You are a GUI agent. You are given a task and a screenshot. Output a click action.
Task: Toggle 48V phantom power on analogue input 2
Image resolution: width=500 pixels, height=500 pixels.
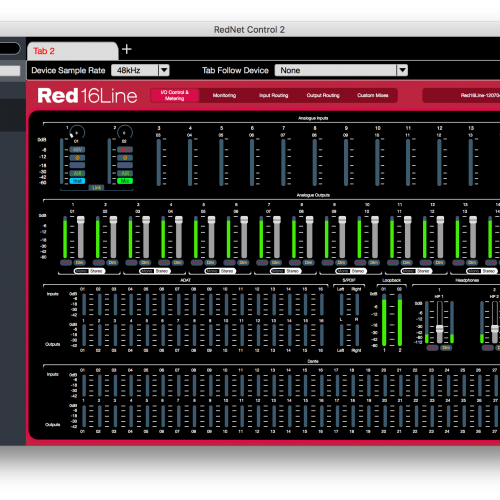(125, 150)
